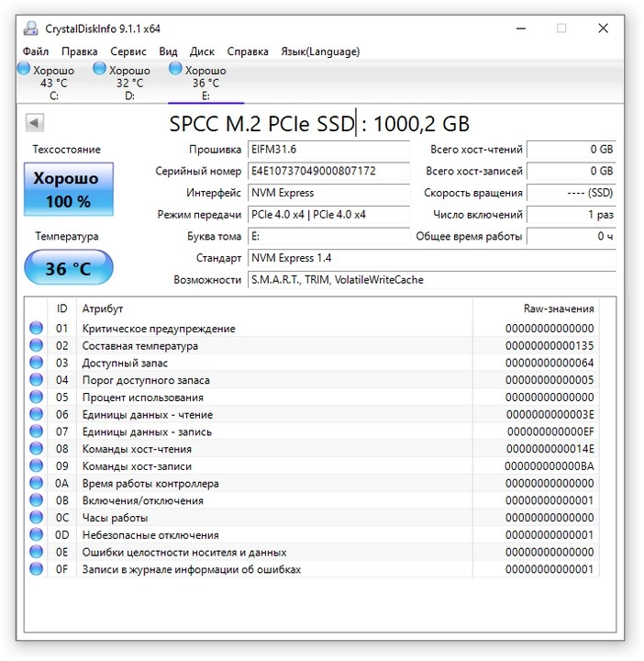
Task: Click the 36 °C temperature button
Action: pyautogui.click(x=69, y=268)
